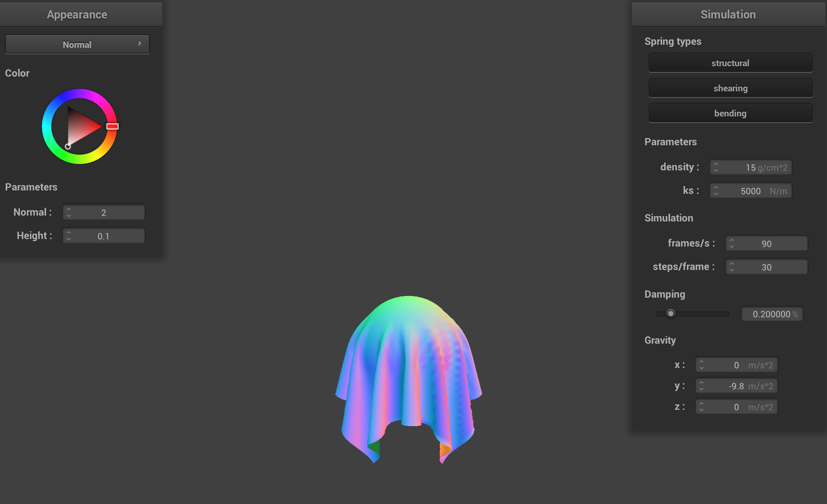Click the Simulation panel header
This screenshot has height=504, width=827.
(728, 14)
